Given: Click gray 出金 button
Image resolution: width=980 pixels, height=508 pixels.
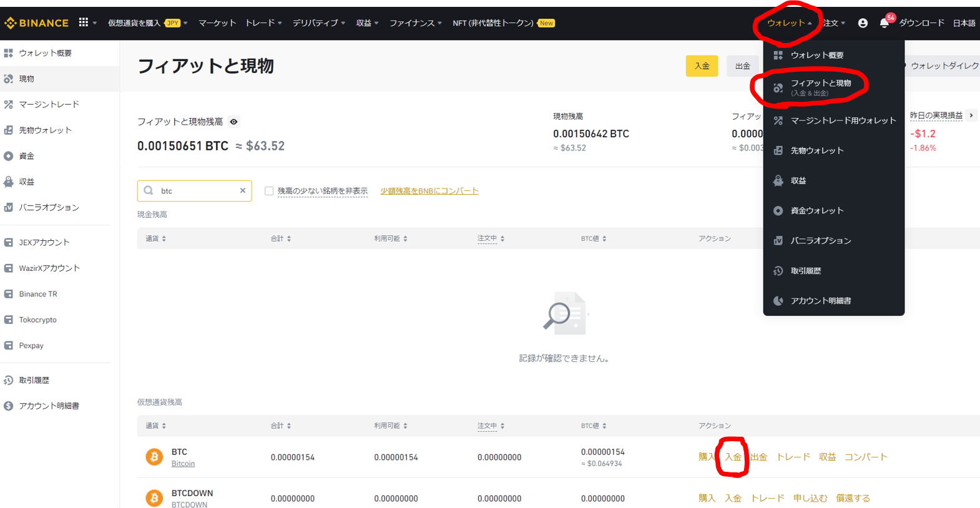Looking at the screenshot, I should [742, 66].
